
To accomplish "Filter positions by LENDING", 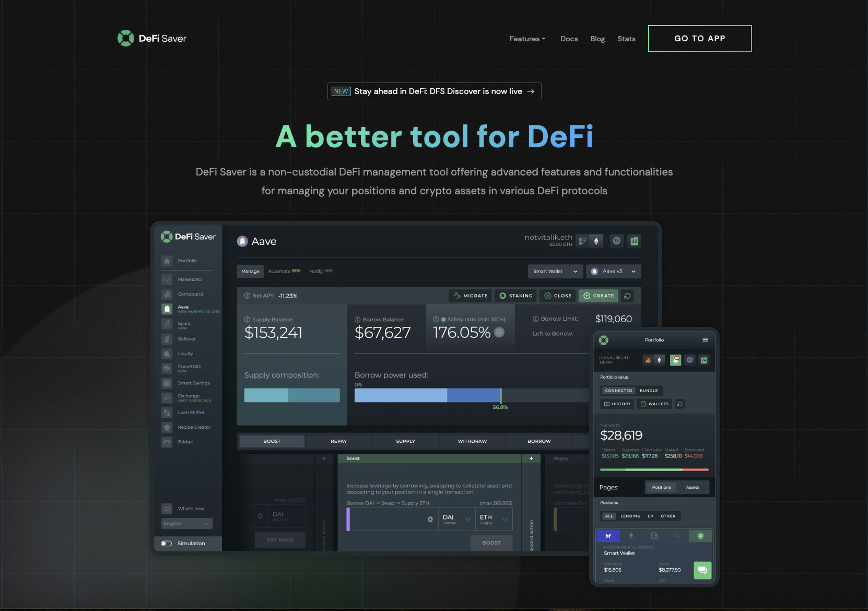I will [x=630, y=516].
